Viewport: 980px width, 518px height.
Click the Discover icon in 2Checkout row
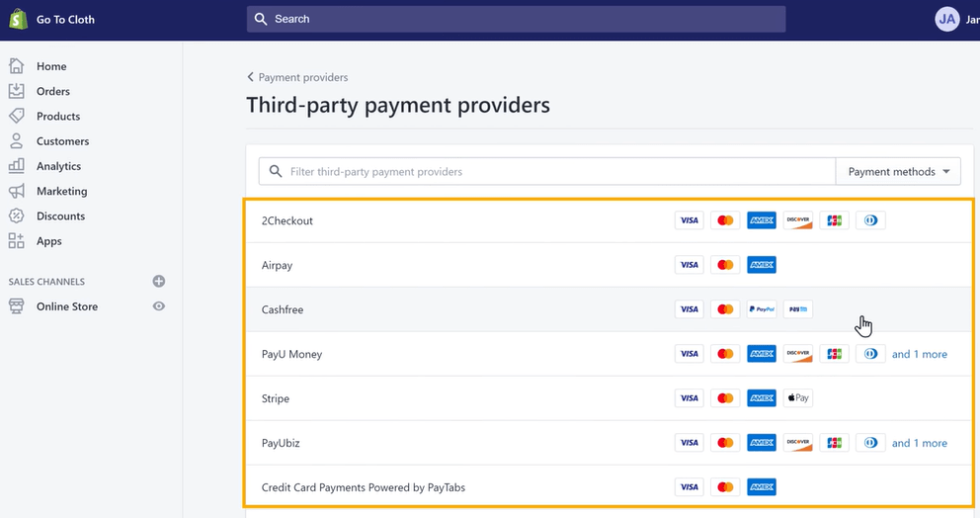(x=798, y=220)
